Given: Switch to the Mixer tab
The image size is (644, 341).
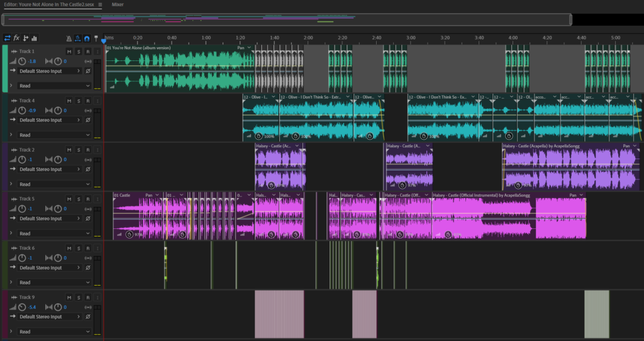Looking at the screenshot, I should click(118, 4).
